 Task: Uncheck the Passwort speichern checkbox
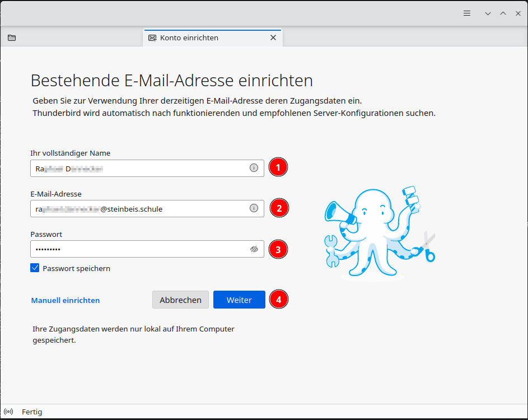click(x=35, y=268)
